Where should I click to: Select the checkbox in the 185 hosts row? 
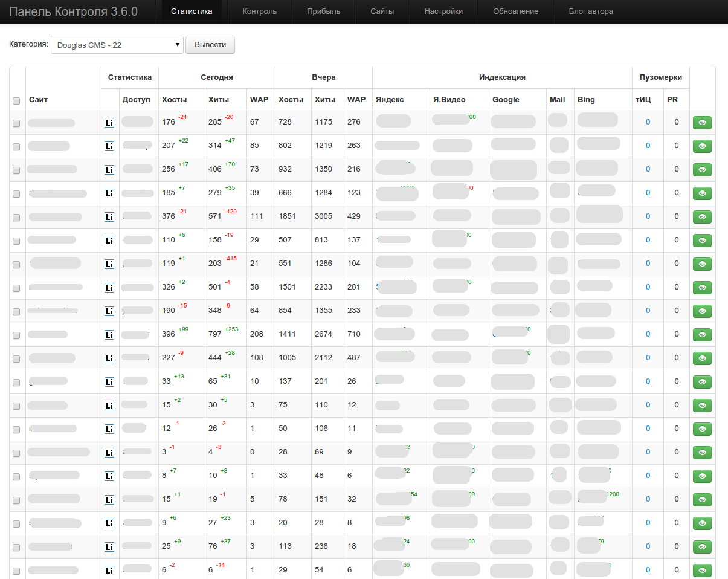point(16,193)
